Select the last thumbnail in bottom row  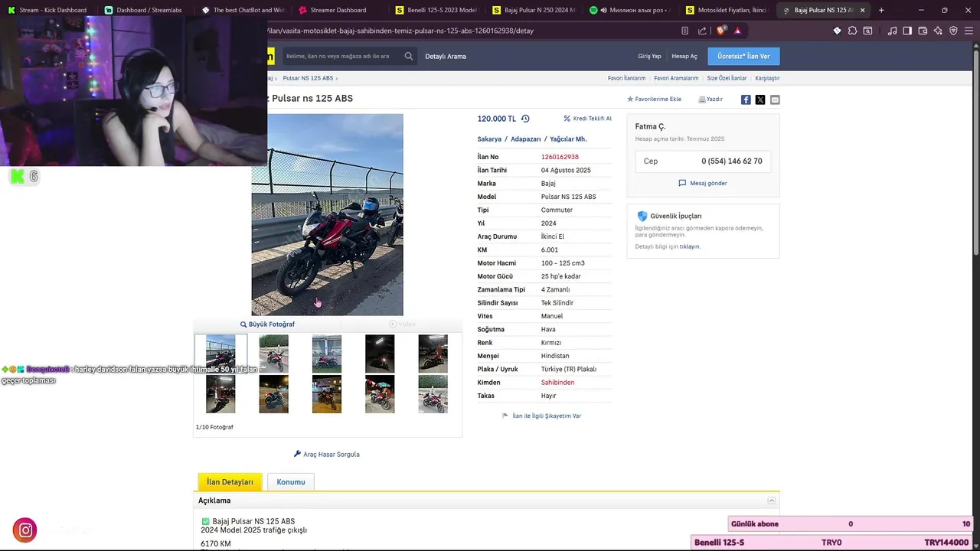[x=433, y=394]
